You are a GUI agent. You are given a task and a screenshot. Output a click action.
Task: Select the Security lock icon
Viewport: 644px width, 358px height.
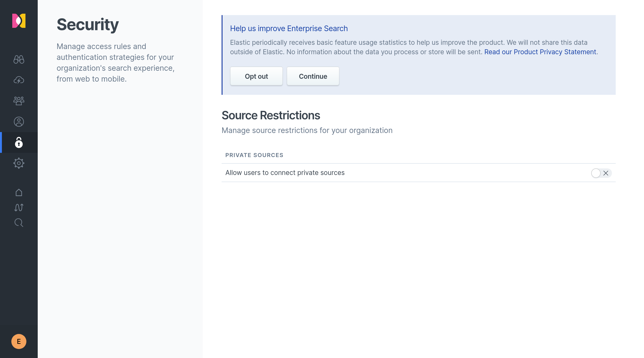(x=19, y=142)
